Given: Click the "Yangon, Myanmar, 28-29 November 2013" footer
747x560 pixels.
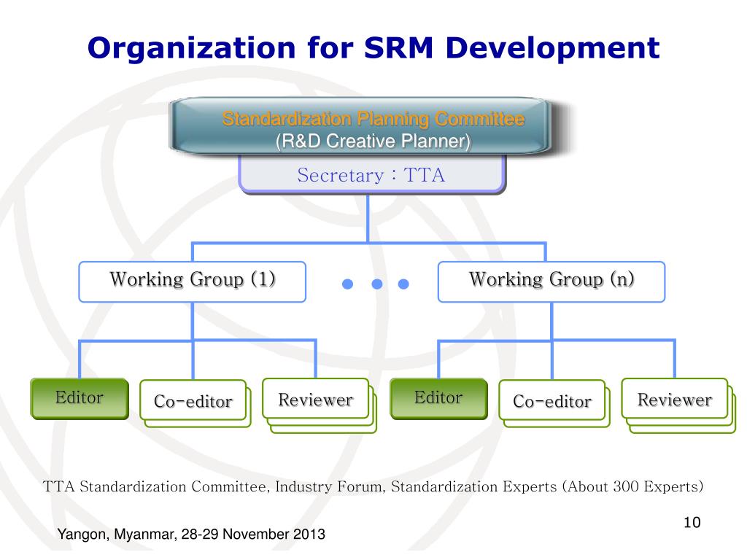Looking at the screenshot, I should point(191,534).
